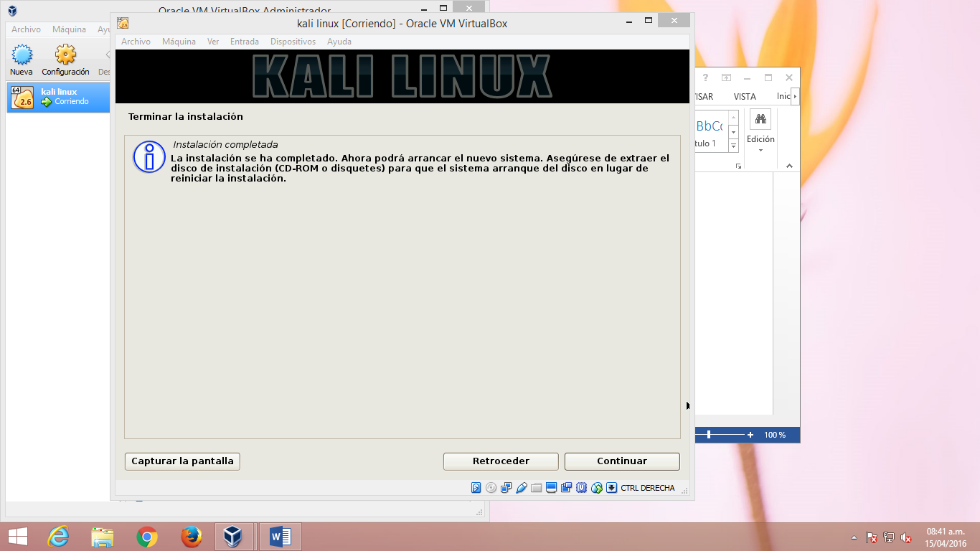Click the virtualization features chip icon
The image size is (980, 551).
coord(581,487)
